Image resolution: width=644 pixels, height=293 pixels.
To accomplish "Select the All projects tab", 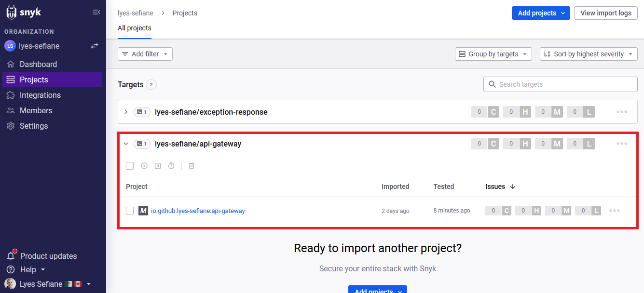I will click(x=135, y=28).
